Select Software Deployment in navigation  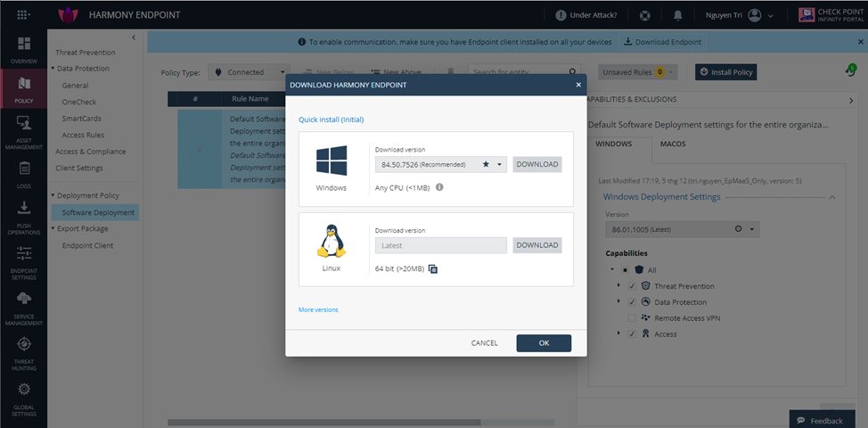coord(95,212)
